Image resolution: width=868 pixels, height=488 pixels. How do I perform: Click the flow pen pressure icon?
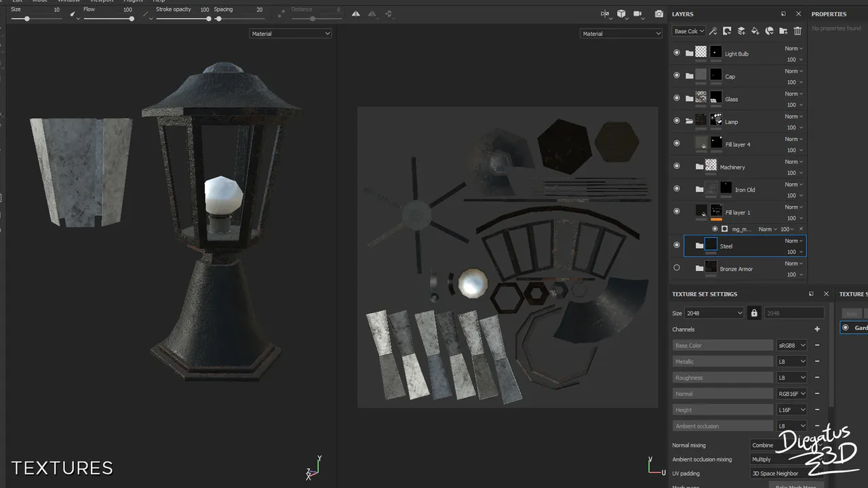coord(146,14)
